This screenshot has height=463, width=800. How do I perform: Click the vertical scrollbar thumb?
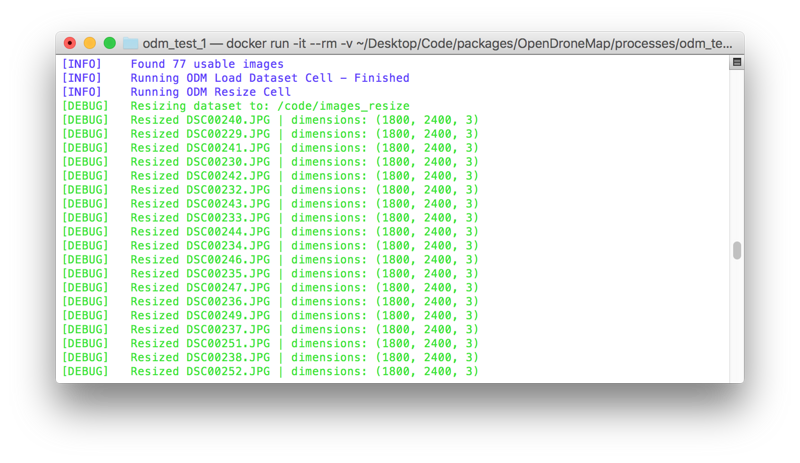point(737,251)
